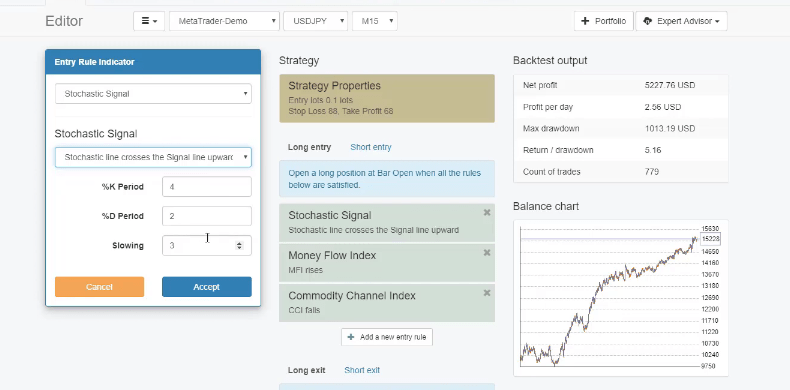This screenshot has height=390, width=790.
Task: Remove the Stochastic Signal entry rule
Action: 487,213
